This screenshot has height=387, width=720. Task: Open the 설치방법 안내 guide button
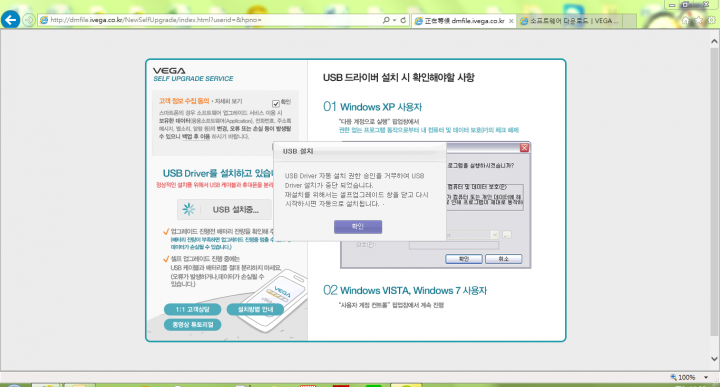255,309
